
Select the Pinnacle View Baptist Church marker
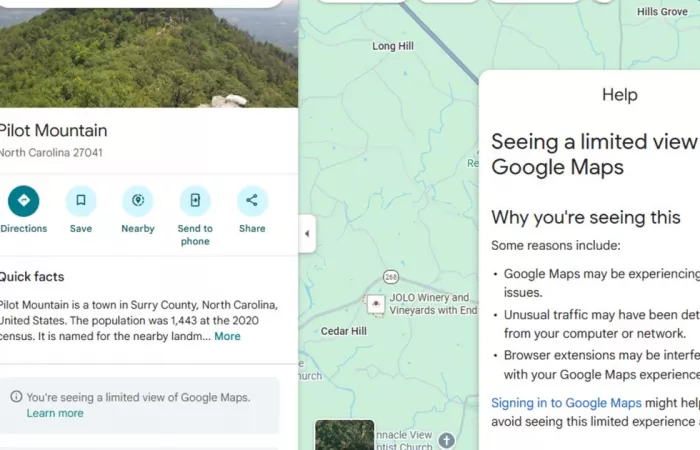pyautogui.click(x=446, y=440)
